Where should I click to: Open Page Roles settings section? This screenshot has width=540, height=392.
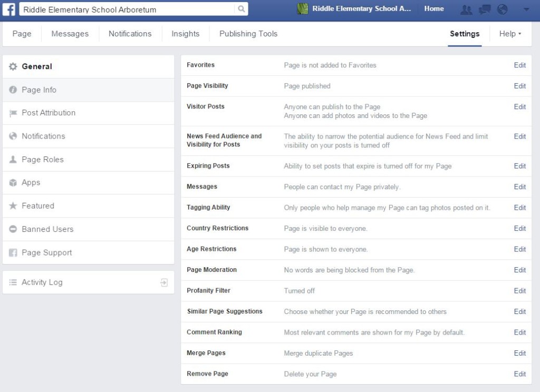(89, 159)
